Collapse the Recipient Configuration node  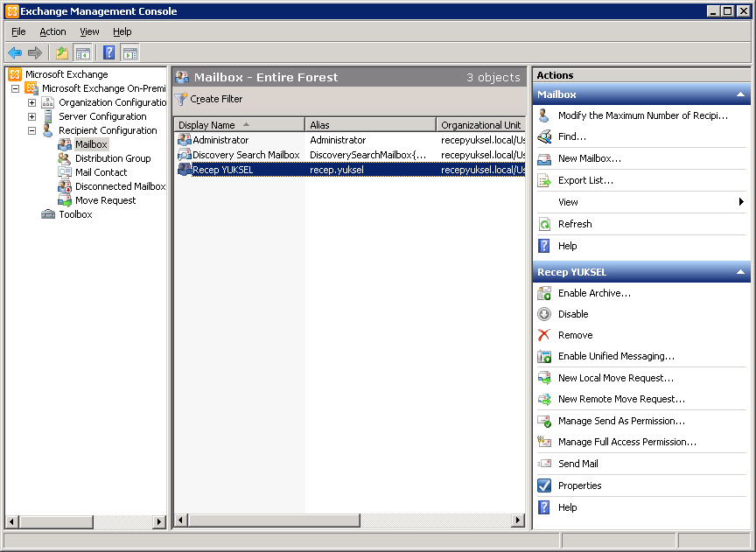click(31, 130)
